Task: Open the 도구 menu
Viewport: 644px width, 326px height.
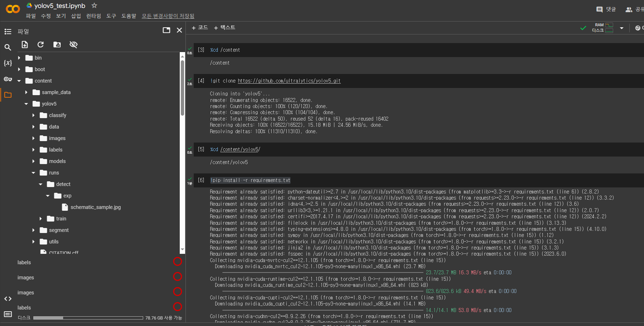Action: (x=111, y=16)
